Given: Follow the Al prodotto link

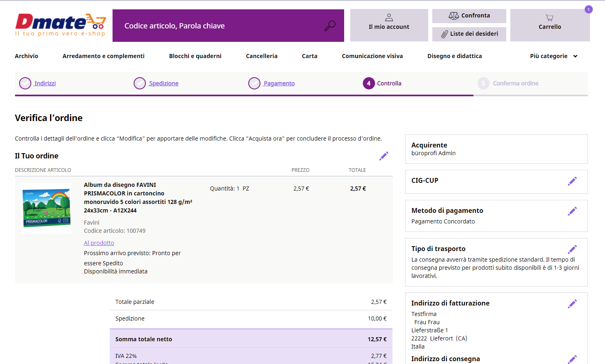Looking at the screenshot, I should point(99,243).
